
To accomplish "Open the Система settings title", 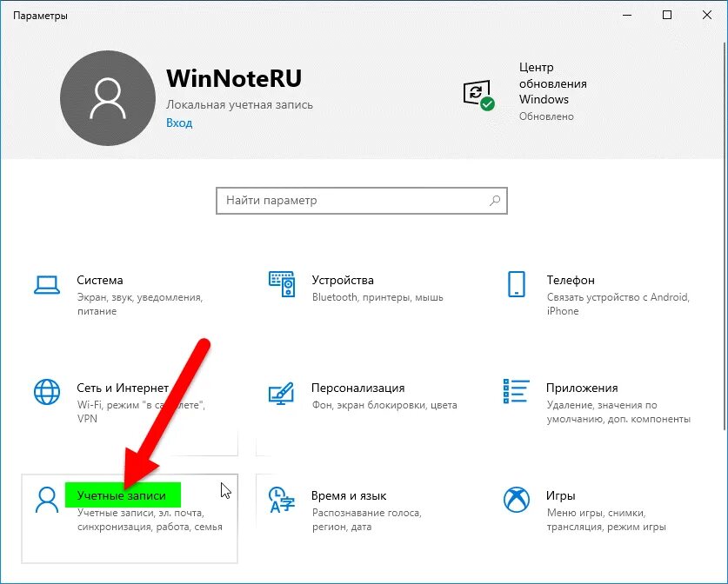I will 100,280.
